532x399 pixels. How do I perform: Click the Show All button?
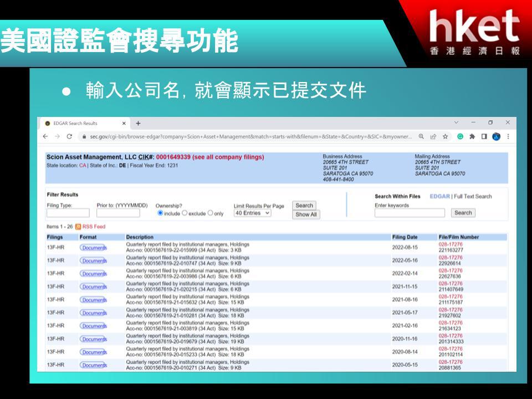click(x=306, y=214)
